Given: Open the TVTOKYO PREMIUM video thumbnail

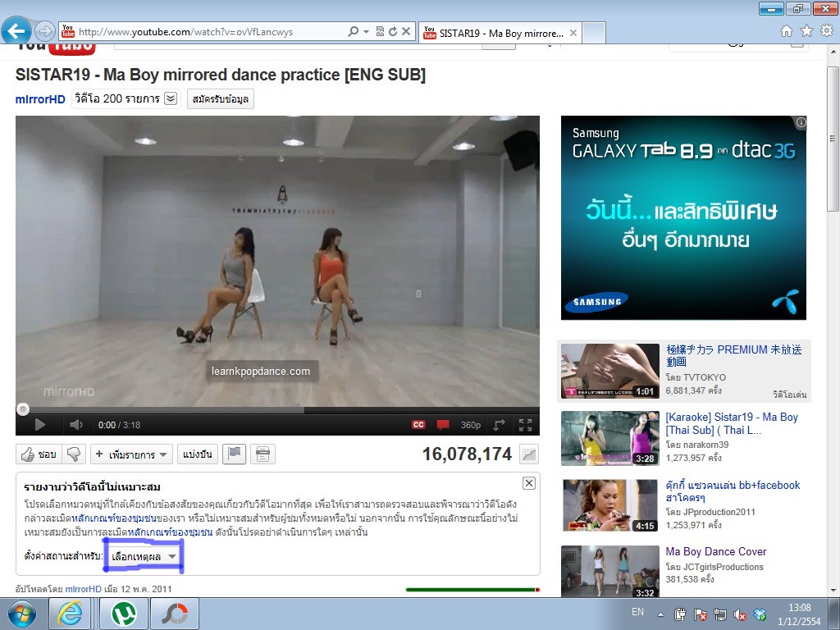Looking at the screenshot, I should click(610, 372).
